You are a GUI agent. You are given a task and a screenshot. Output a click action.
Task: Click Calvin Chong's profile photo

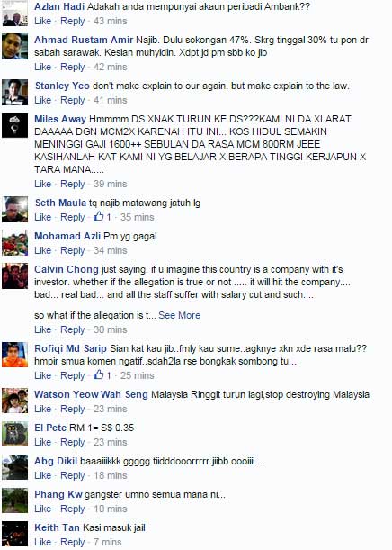point(14,276)
